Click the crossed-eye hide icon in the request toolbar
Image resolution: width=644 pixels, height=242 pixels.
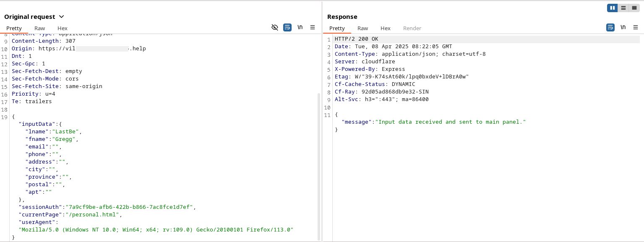pos(275,27)
